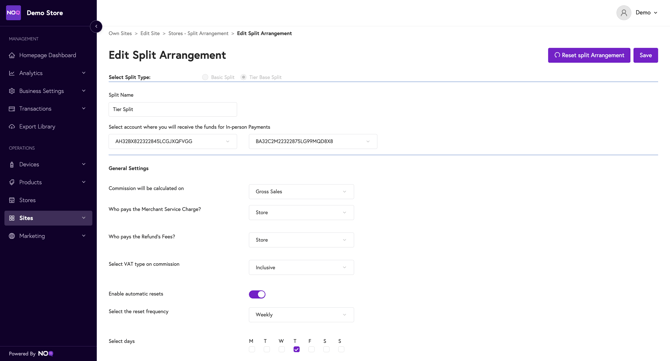Click the Devices icon in sidebar

pyautogui.click(x=12, y=164)
